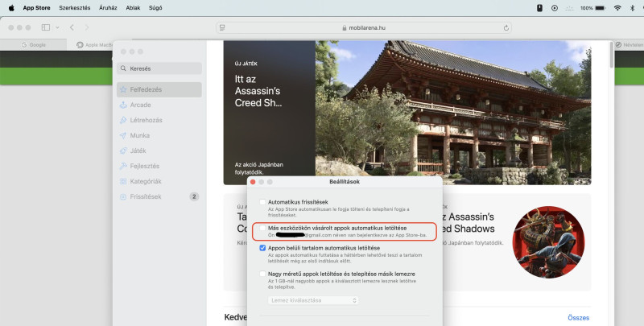The height and width of the screenshot is (326, 644).
Task: Select Létrehozás in the App Store sidebar
Action: pyautogui.click(x=159, y=120)
